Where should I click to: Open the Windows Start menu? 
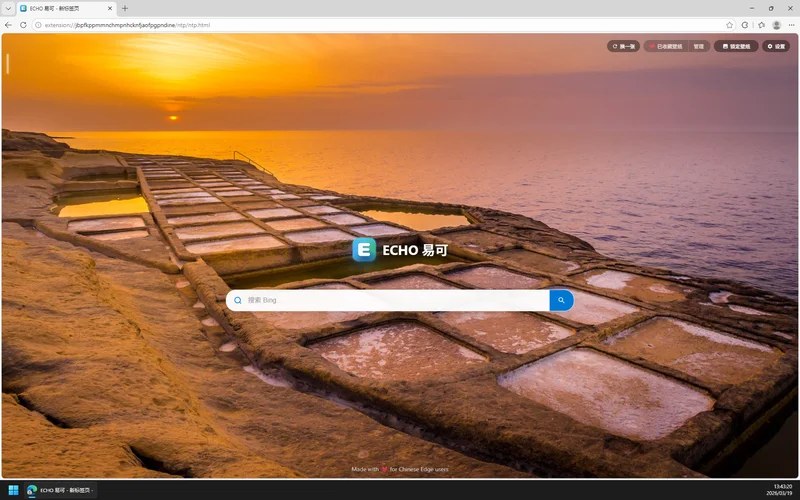coord(14,490)
